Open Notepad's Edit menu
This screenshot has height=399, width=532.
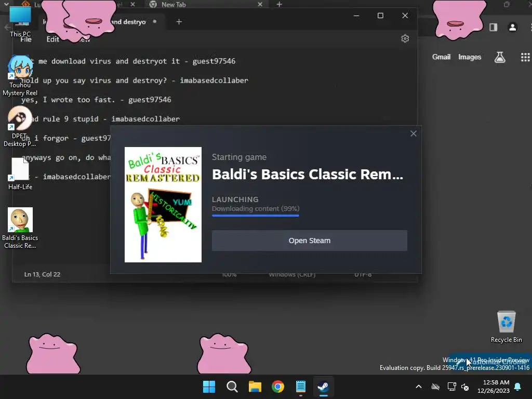click(52, 39)
